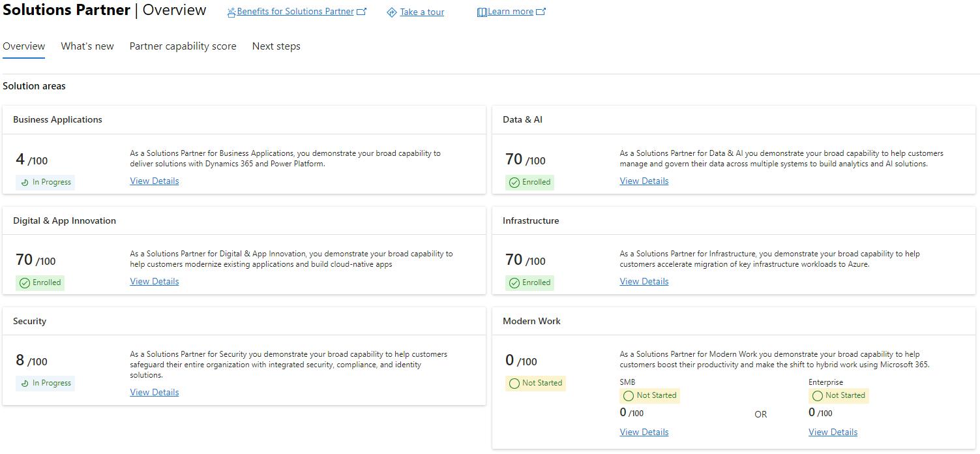Click the Business Applications description text
The image size is (980, 454).
pyautogui.click(x=285, y=159)
